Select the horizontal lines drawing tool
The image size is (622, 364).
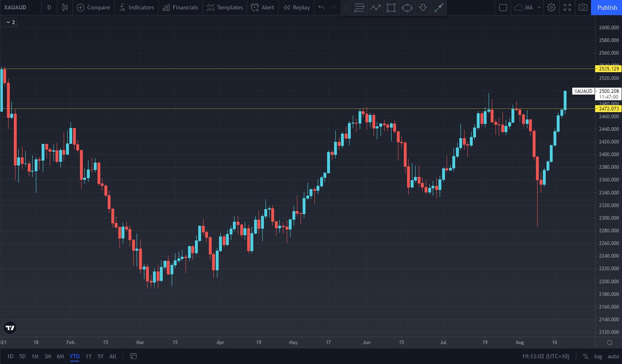(x=359, y=8)
